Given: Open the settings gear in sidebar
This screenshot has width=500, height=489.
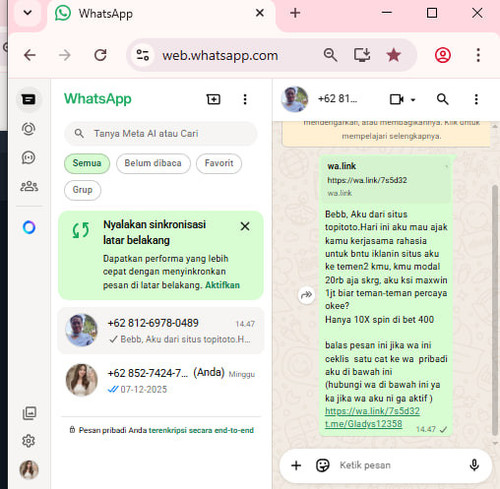Looking at the screenshot, I should pos(29,441).
